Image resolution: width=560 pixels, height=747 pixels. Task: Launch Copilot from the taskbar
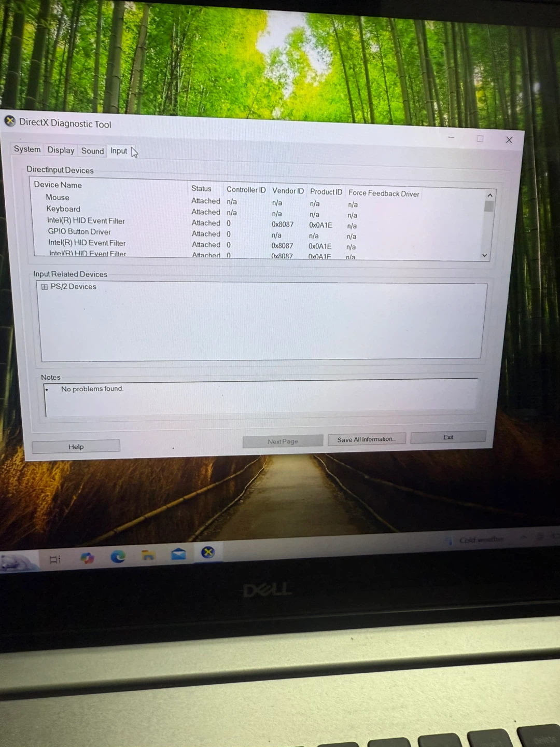point(87,558)
